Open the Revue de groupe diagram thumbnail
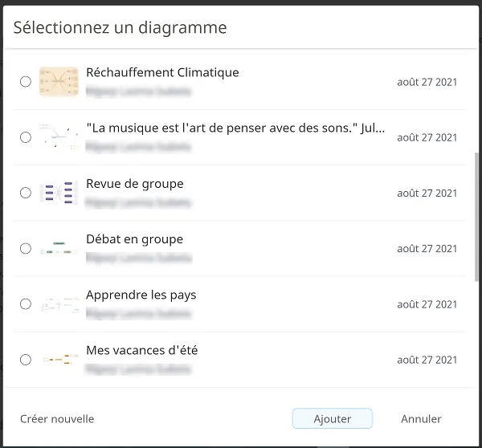Screen dimensions: 482x448 click(x=59, y=193)
